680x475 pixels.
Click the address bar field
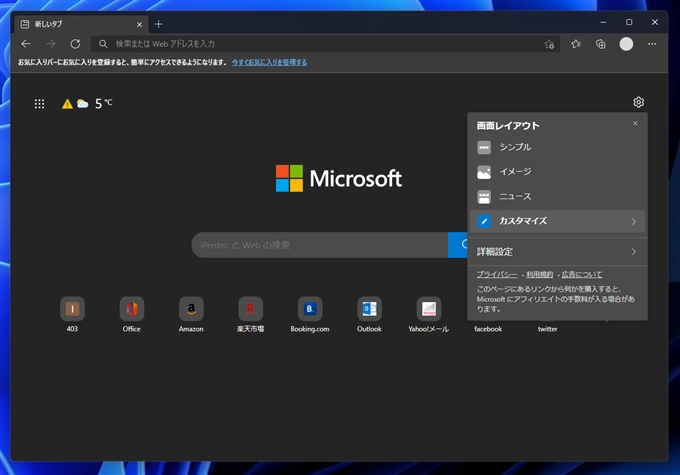(325, 44)
